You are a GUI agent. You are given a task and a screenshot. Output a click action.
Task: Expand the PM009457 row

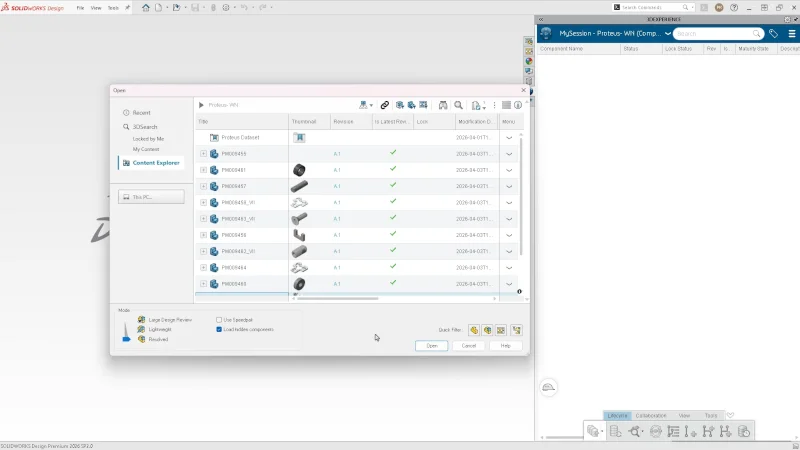pyautogui.click(x=203, y=186)
